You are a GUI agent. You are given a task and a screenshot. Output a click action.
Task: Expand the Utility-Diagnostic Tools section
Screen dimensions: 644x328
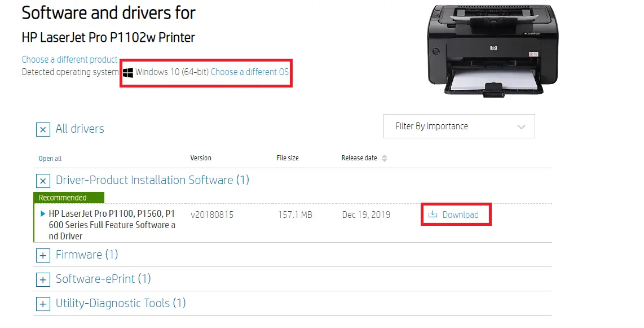43,304
